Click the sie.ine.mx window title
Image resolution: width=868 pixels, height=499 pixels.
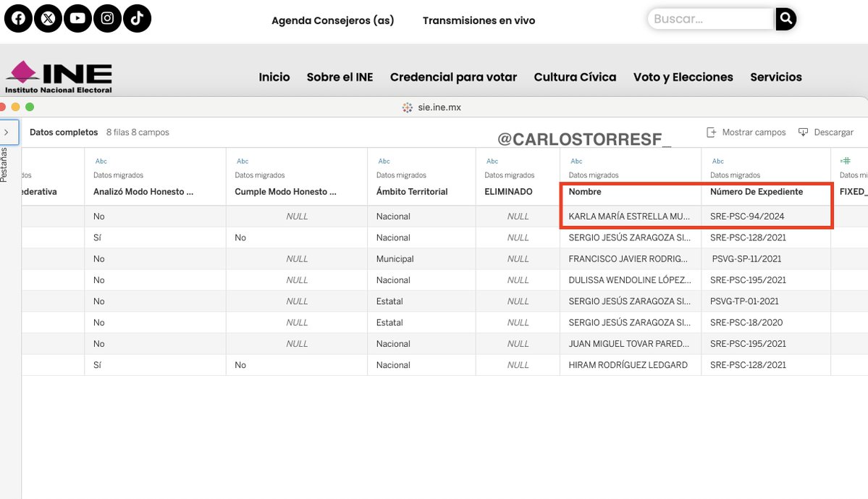pos(439,107)
